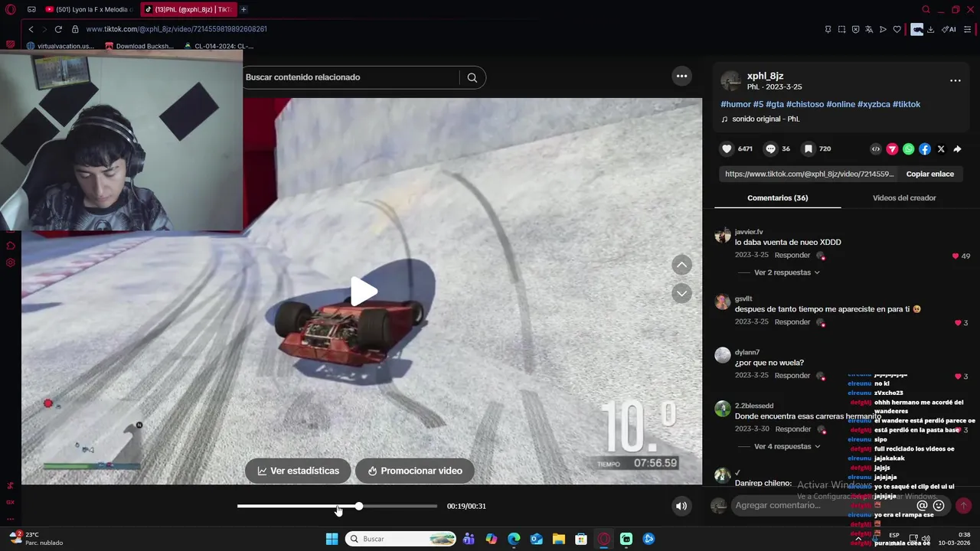Open comments via speech bubble icon
This screenshot has width=980, height=551.
click(x=771, y=149)
